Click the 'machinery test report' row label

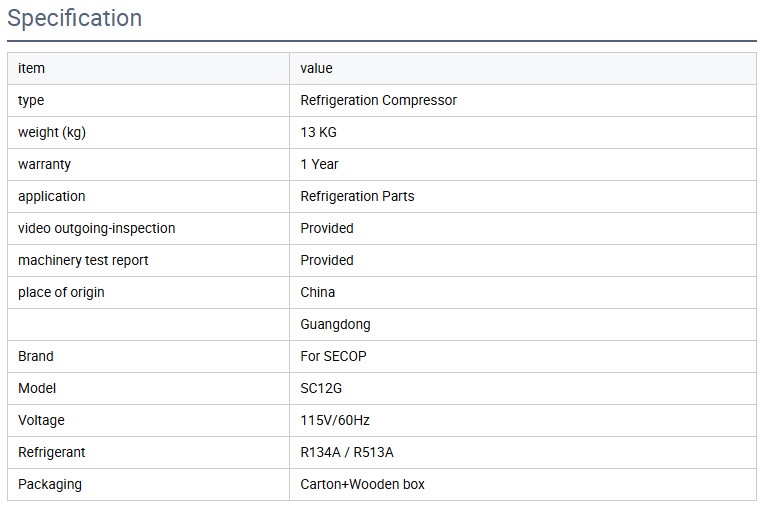[83, 260]
